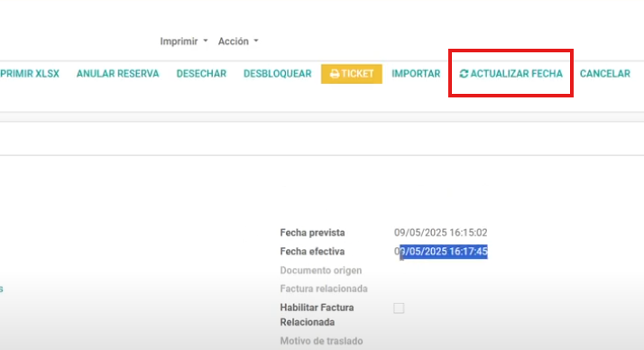Click the Fecha efectiva label
The height and width of the screenshot is (350, 644).
(x=312, y=252)
